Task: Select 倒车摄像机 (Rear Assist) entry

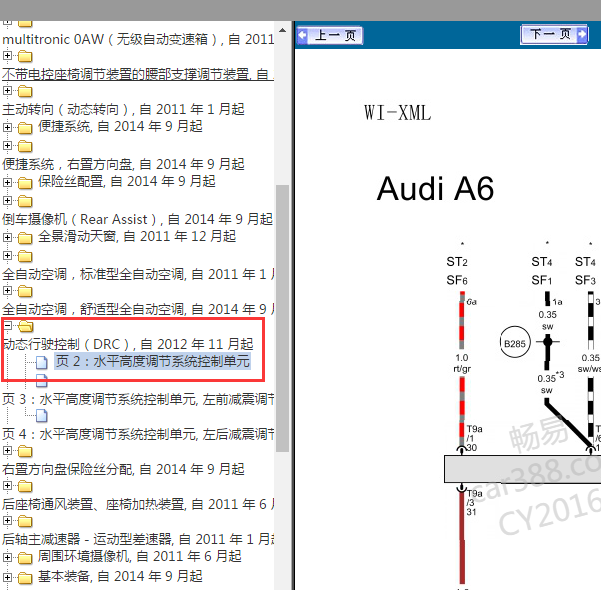Action: [x=137, y=219]
